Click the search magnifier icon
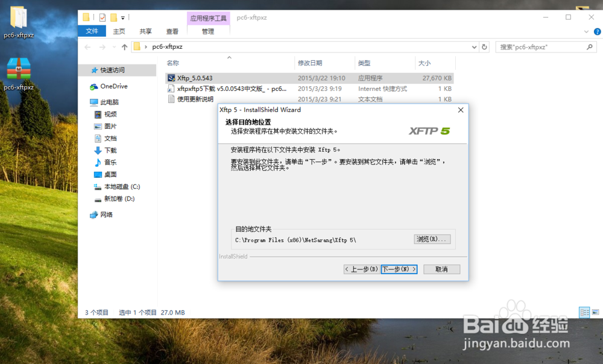The image size is (603, 364). point(590,47)
